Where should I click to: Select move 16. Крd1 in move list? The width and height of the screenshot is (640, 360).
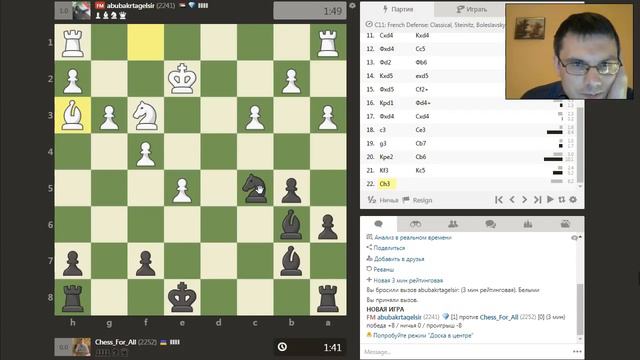pos(387,103)
